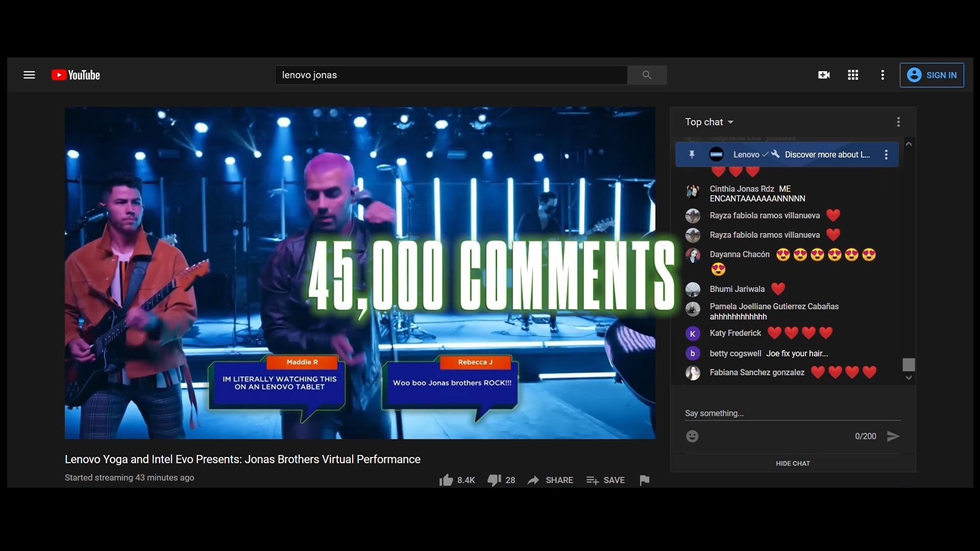980x551 pixels.
Task: Report the video with flag icon
Action: (x=644, y=480)
